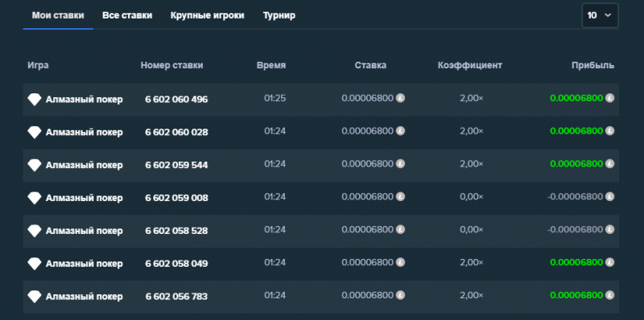Viewport: 644px width, 320px height.
Task: Open bet number 6 602 056 783
Action: point(176,296)
